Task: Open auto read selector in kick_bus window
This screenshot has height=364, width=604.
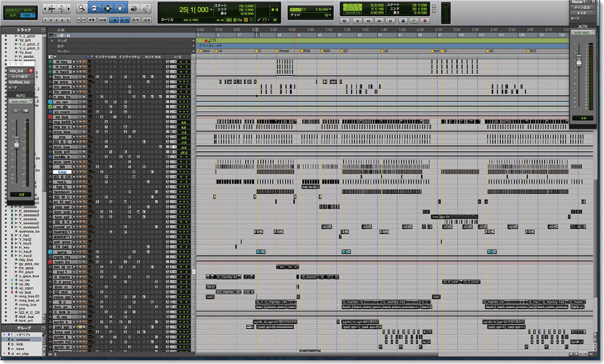Action: coord(21,101)
